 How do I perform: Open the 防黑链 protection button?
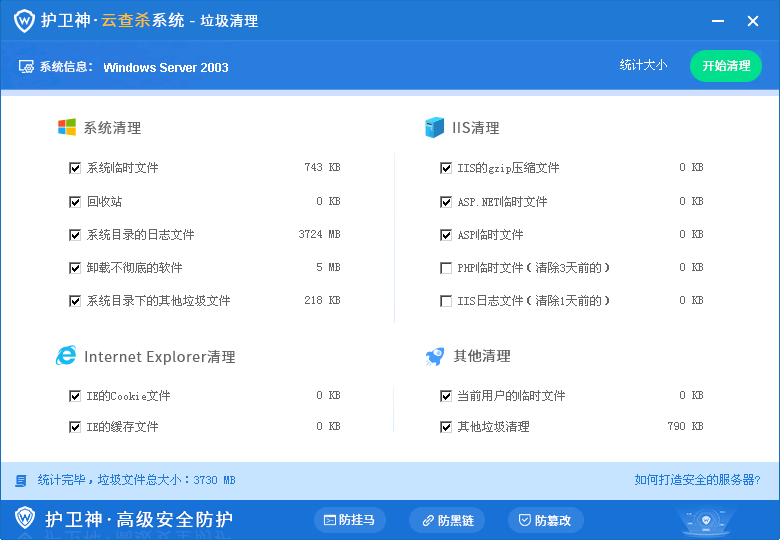[x=448, y=520]
